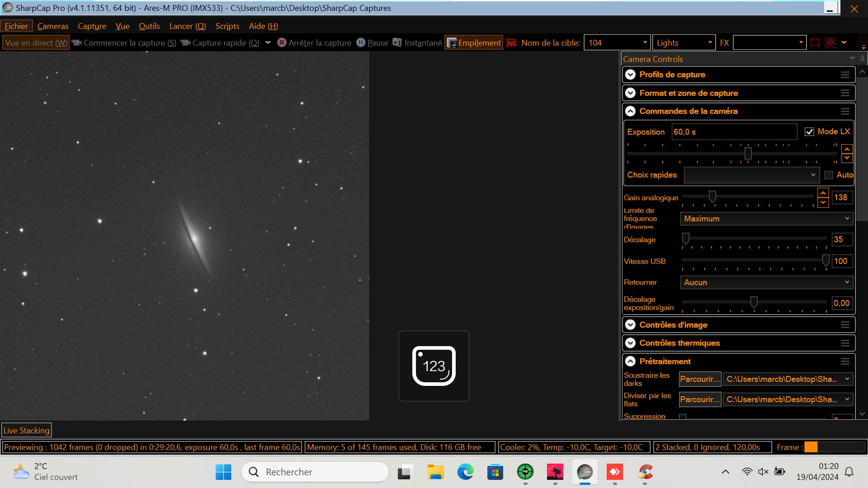Take a snapshot with the Instantané button
868x488 pixels.
[x=417, y=42]
